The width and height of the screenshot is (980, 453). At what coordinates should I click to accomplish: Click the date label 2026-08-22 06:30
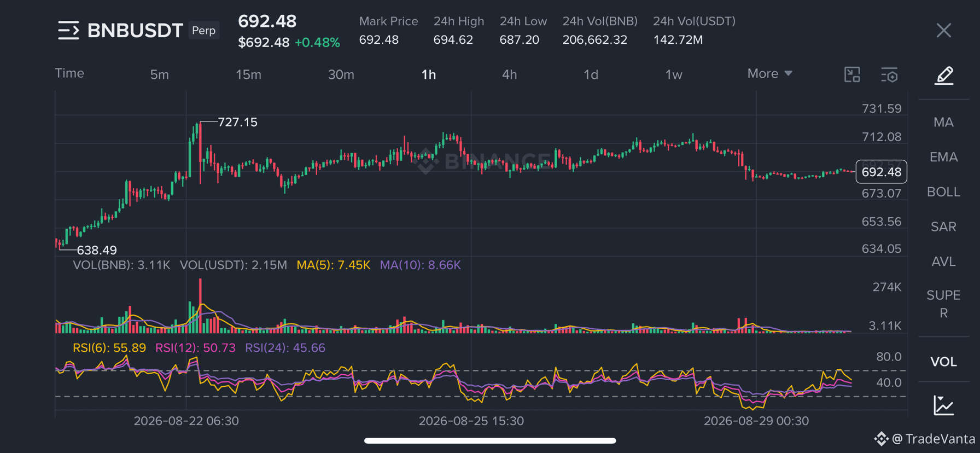186,421
